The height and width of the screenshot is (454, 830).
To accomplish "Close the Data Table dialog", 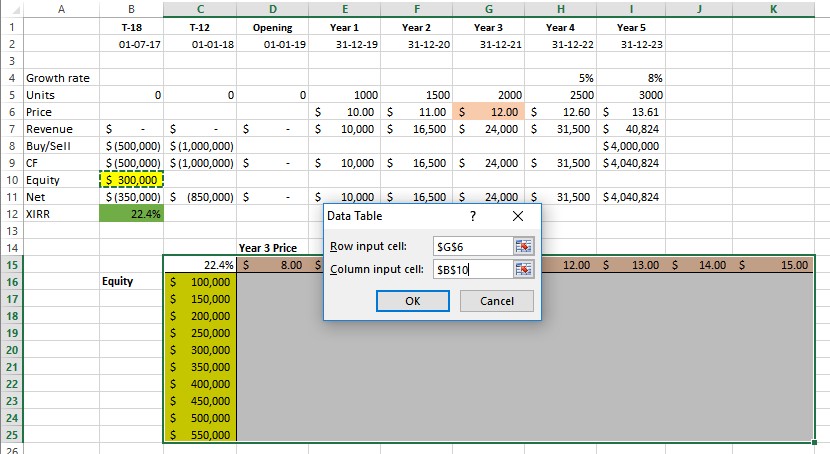I will (517, 216).
